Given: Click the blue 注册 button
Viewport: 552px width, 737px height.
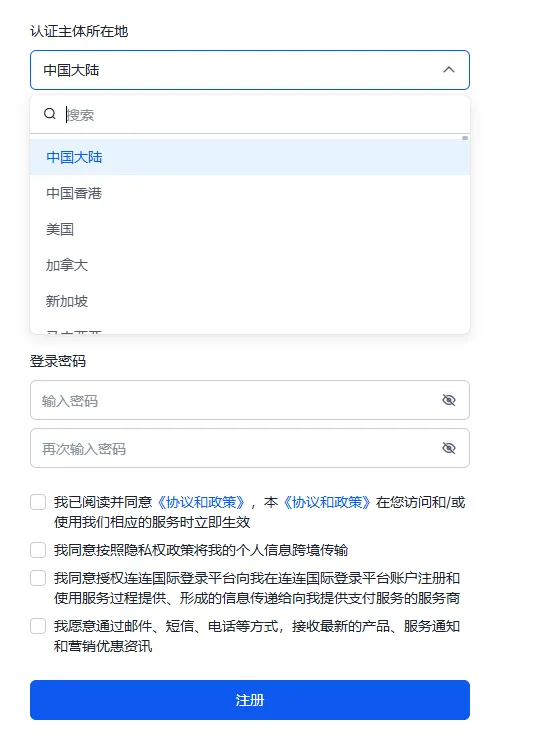Looking at the screenshot, I should (x=250, y=700).
